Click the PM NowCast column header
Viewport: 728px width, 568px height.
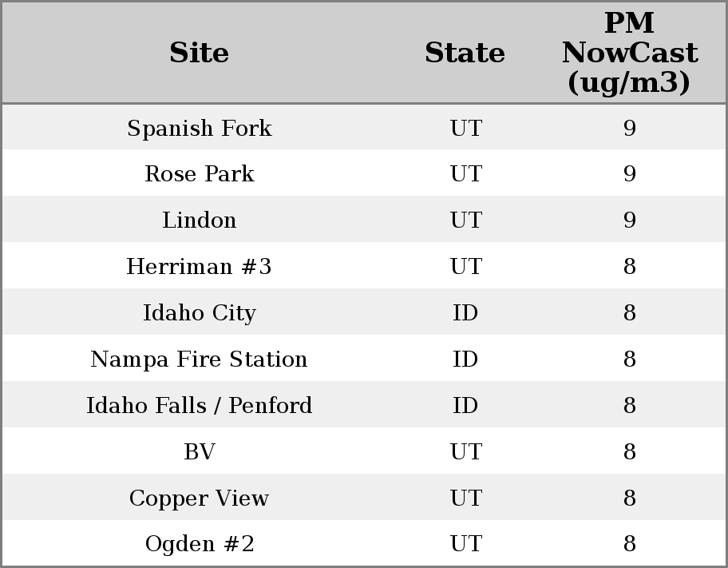[x=629, y=53]
